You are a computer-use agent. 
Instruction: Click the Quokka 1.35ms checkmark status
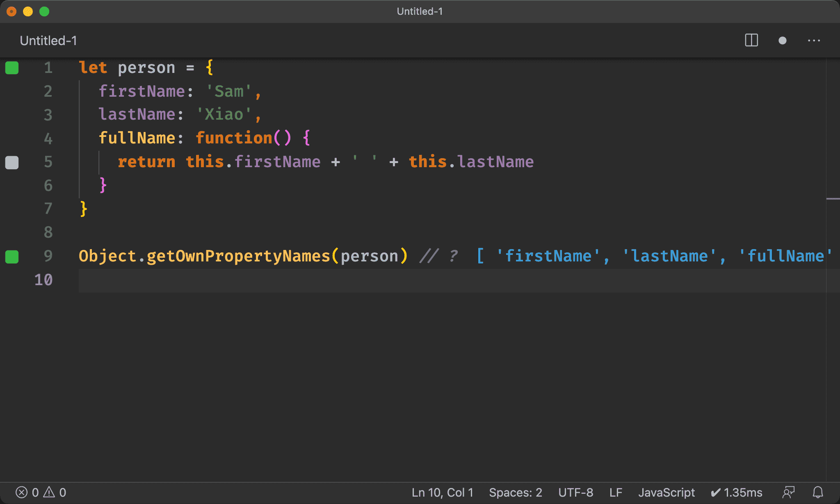737,492
